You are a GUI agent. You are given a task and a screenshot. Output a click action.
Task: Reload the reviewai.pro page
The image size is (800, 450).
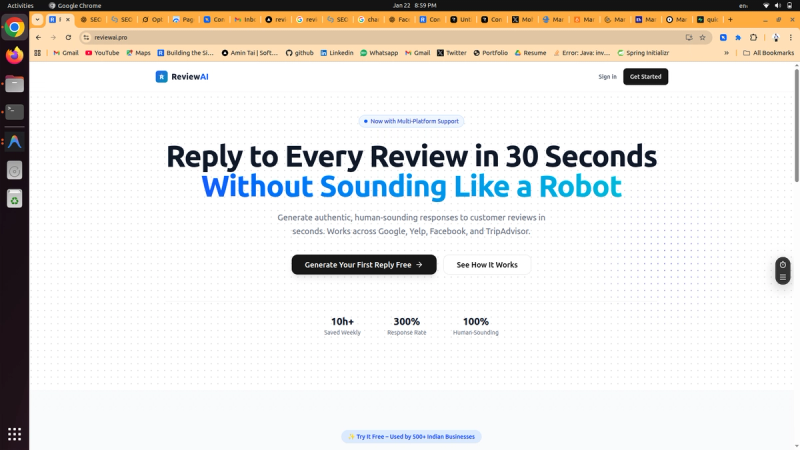68,37
